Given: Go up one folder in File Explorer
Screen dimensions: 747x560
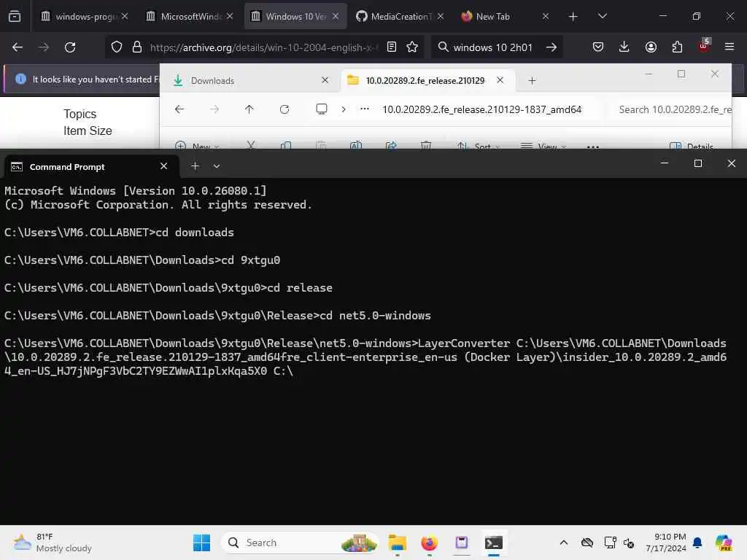Looking at the screenshot, I should point(249,109).
